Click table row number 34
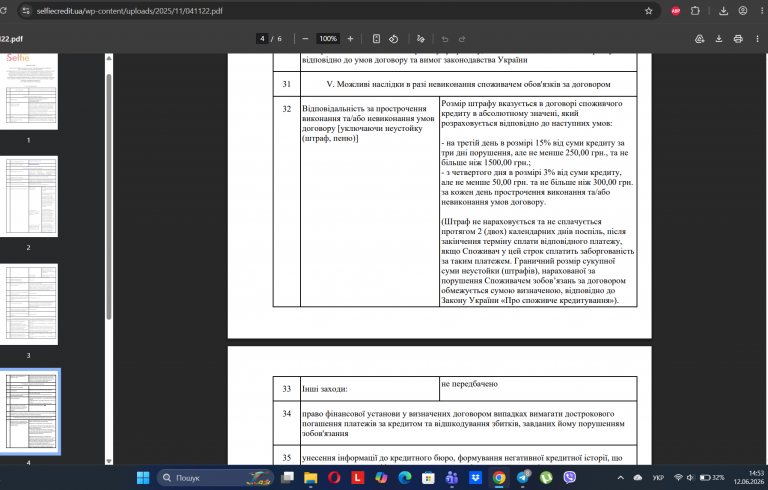 coord(287,414)
